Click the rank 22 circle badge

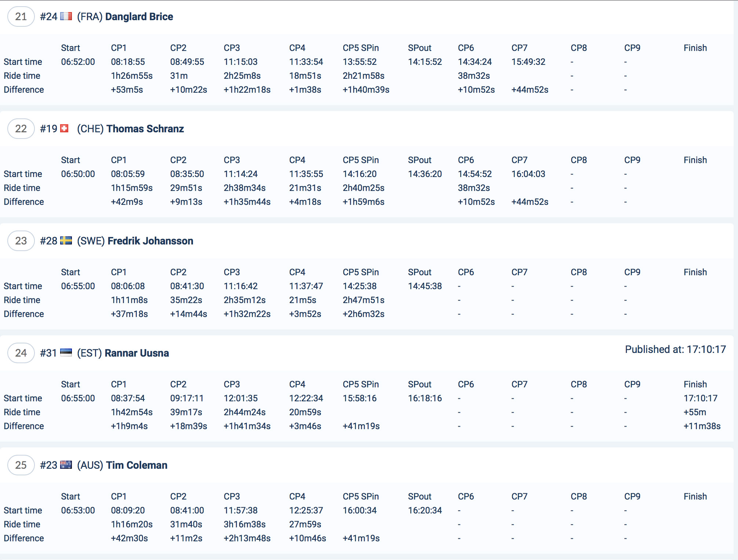[21, 129]
